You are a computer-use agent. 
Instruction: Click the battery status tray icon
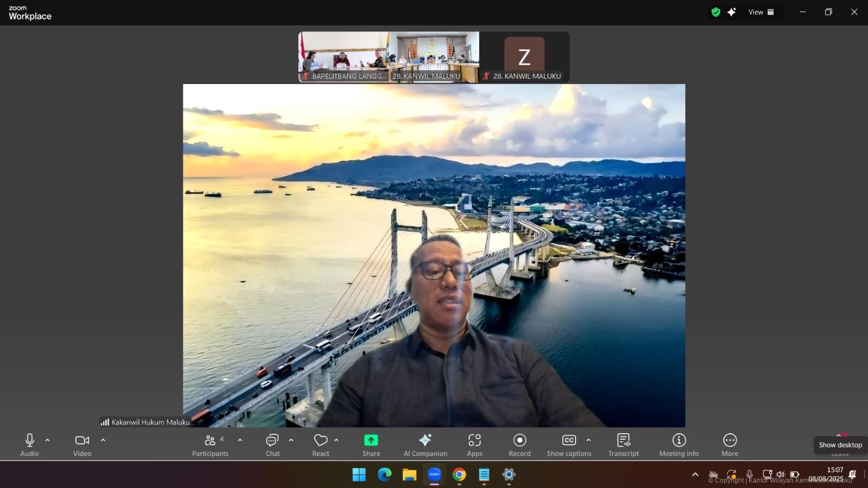(x=795, y=474)
